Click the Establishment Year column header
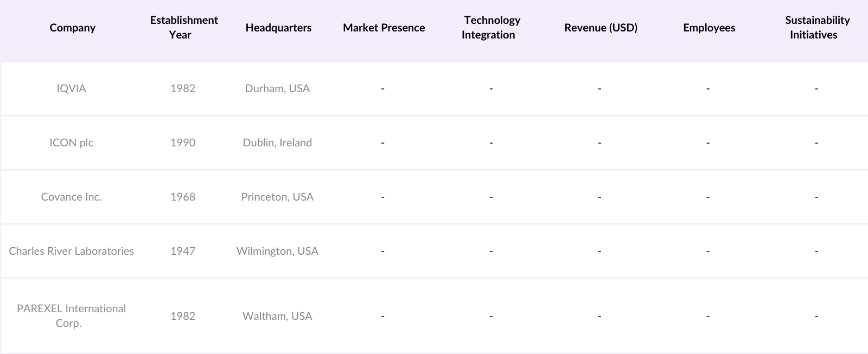Screen dimensions: 868x354 pos(183,28)
